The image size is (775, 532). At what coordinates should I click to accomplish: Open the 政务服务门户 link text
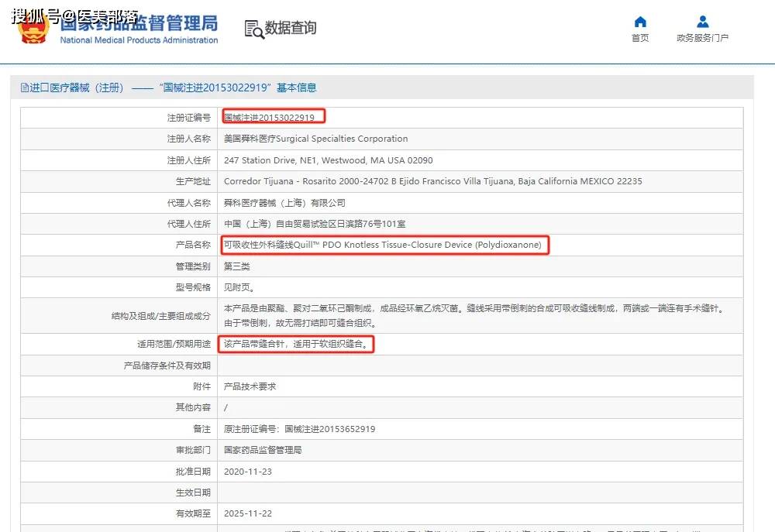[702, 38]
